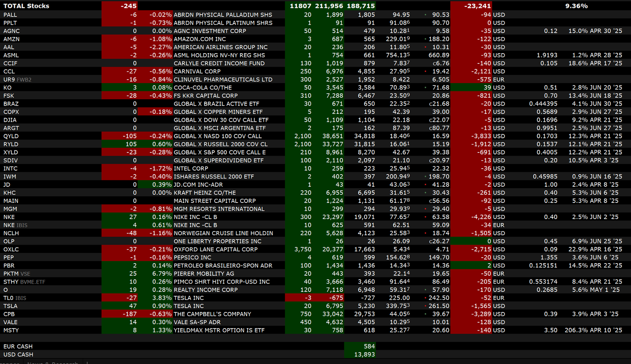The width and height of the screenshot is (631, 364).
Task: Select the TOTAL Stocks summary row label
Action: tap(26, 6)
